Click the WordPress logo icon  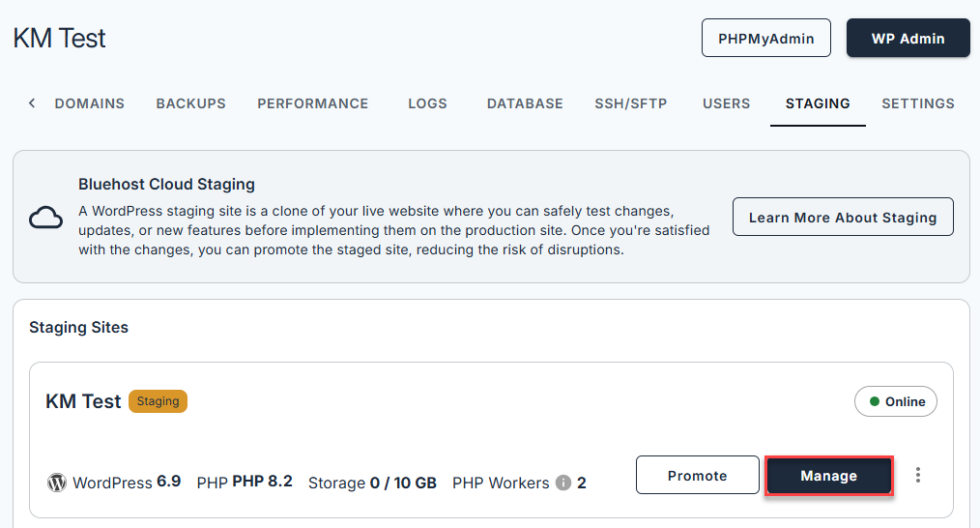(57, 483)
